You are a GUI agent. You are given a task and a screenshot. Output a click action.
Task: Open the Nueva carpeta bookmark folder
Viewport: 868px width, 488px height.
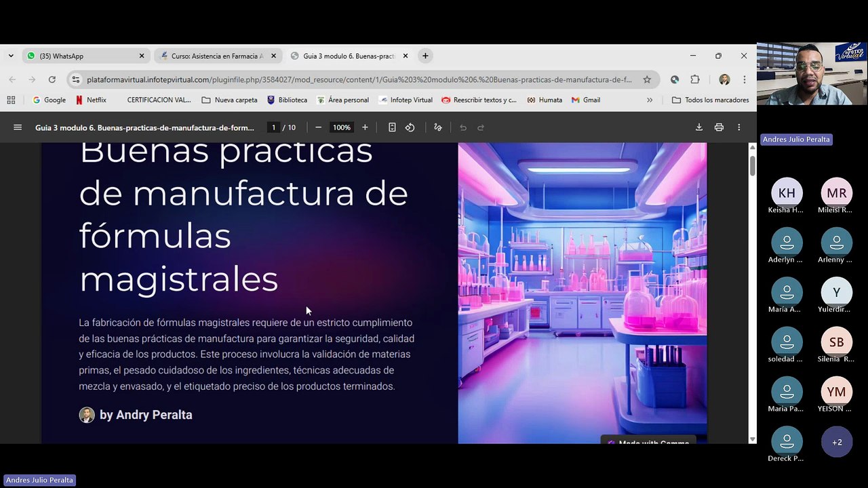tap(229, 100)
